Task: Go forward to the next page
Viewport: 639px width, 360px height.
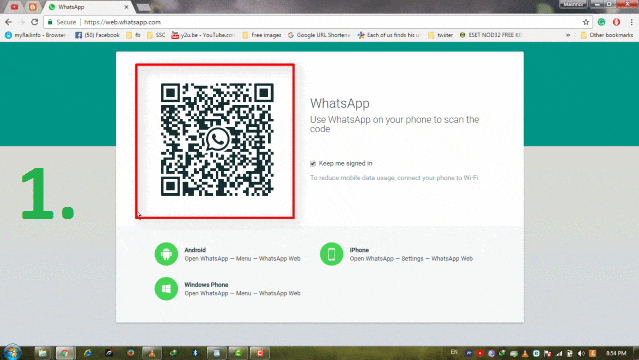Action: 22,22
